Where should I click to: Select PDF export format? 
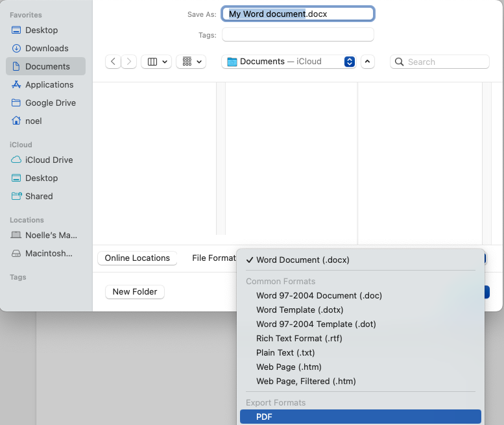coord(361,417)
